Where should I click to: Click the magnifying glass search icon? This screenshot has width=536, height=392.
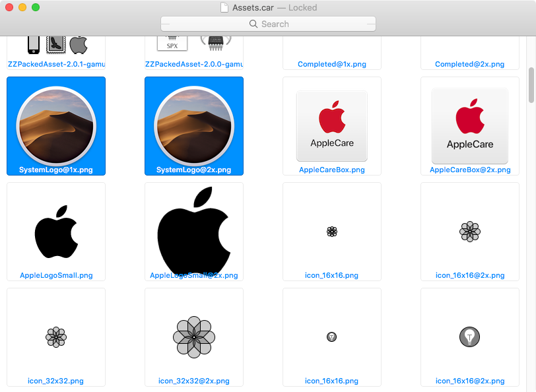coord(253,24)
